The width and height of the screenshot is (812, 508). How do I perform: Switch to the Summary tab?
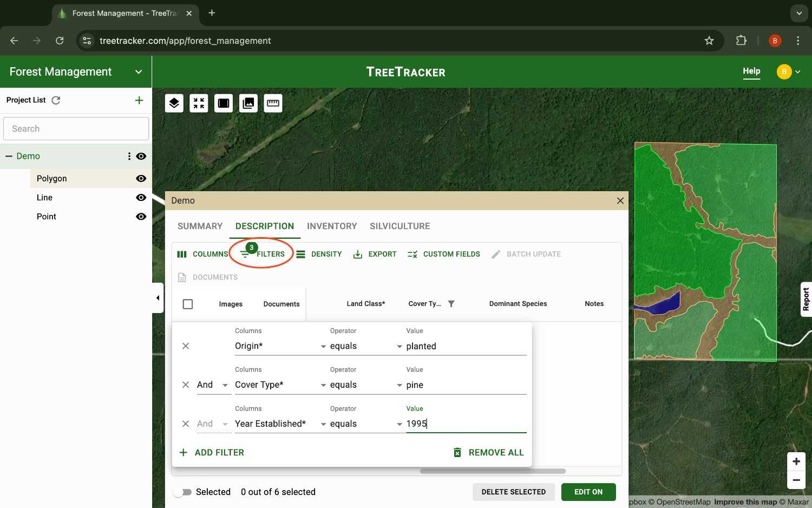pyautogui.click(x=200, y=226)
